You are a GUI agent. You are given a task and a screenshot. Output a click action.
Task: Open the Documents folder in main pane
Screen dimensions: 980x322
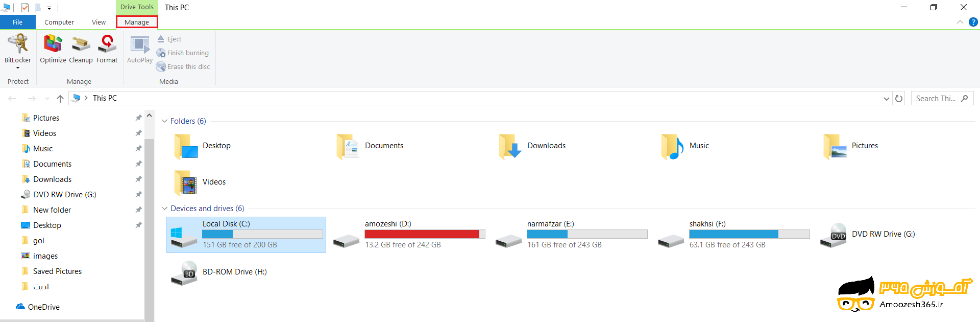370,146
